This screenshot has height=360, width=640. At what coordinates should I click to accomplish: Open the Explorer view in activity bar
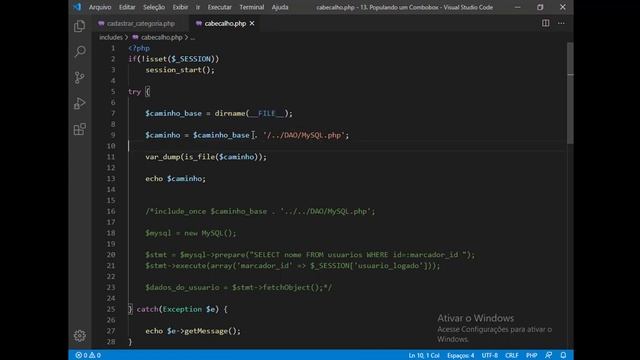click(80, 26)
